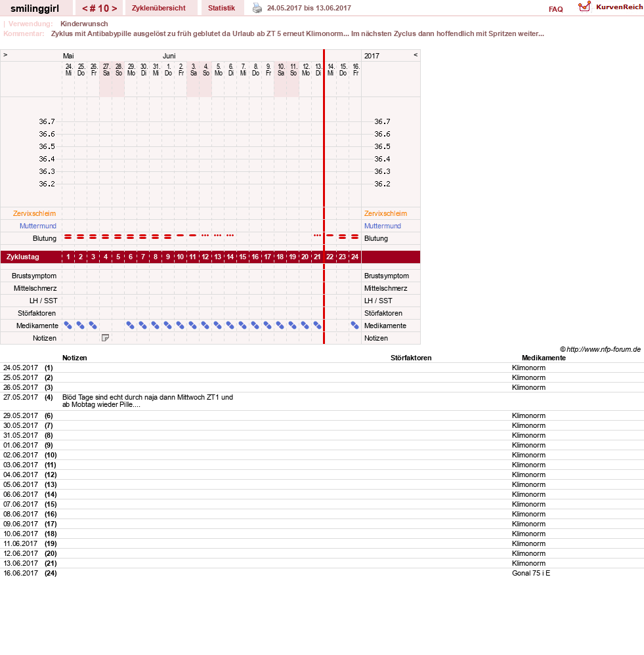
Task: Click the left Zervixschleim label
Action: [34, 213]
